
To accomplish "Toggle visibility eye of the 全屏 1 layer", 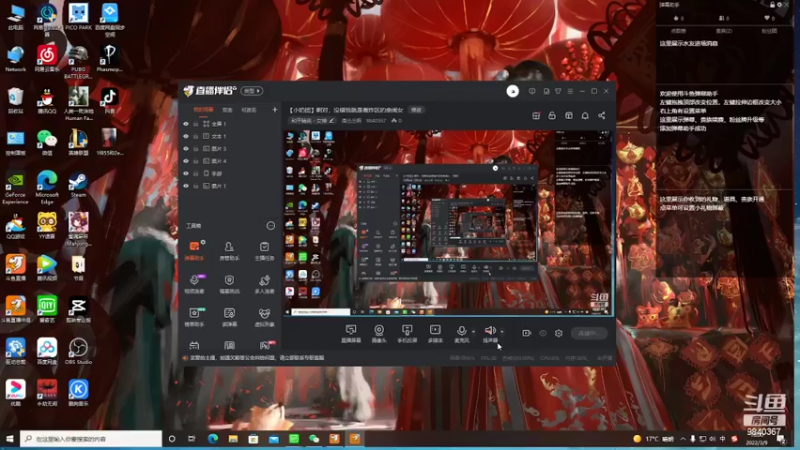I will click(x=186, y=124).
